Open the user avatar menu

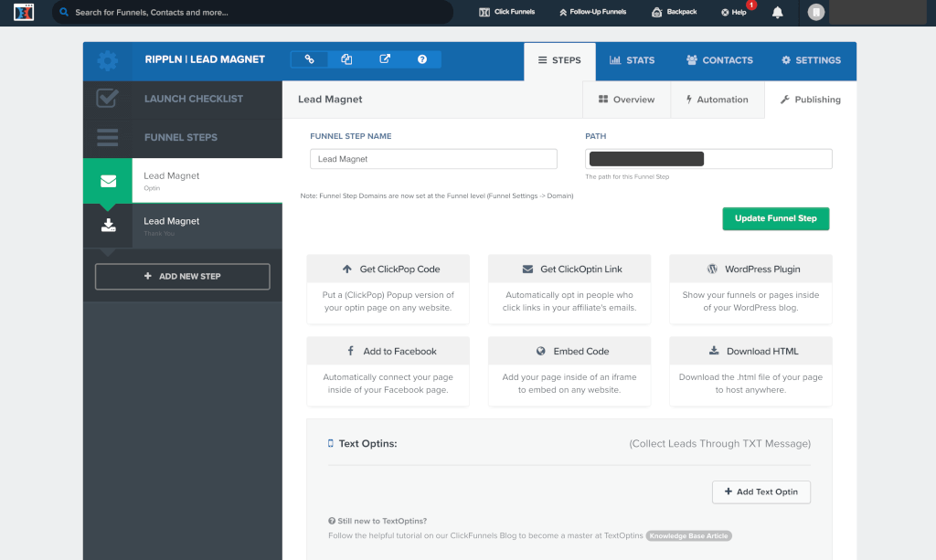tap(815, 12)
